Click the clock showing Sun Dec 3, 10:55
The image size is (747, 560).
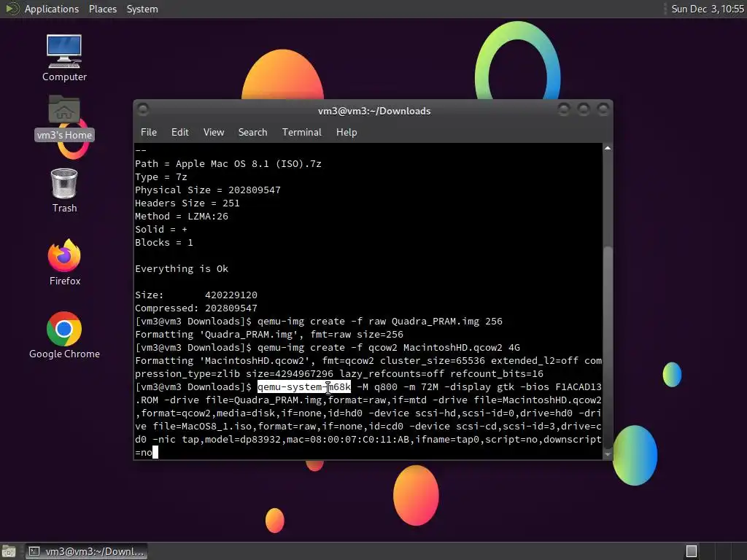(708, 9)
